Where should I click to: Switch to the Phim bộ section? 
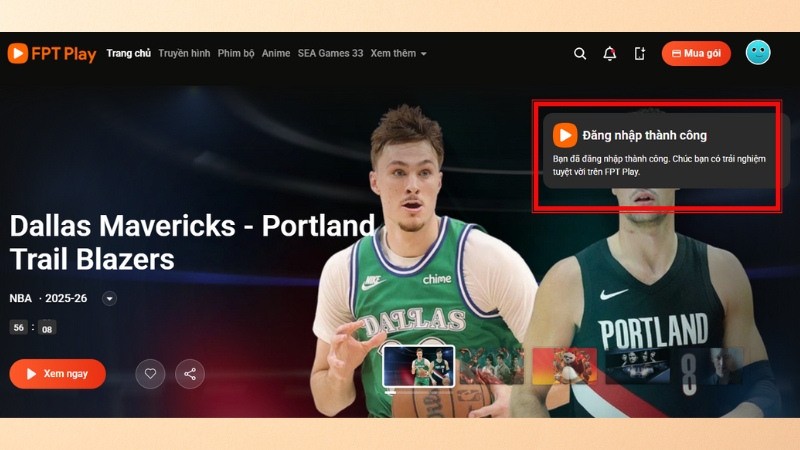236,54
